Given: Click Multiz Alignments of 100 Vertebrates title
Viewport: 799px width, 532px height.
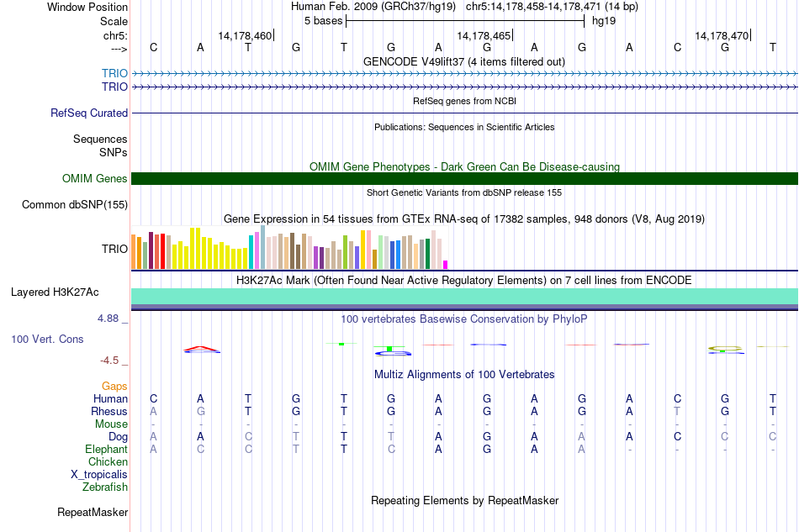Looking at the screenshot, I should (x=464, y=375).
